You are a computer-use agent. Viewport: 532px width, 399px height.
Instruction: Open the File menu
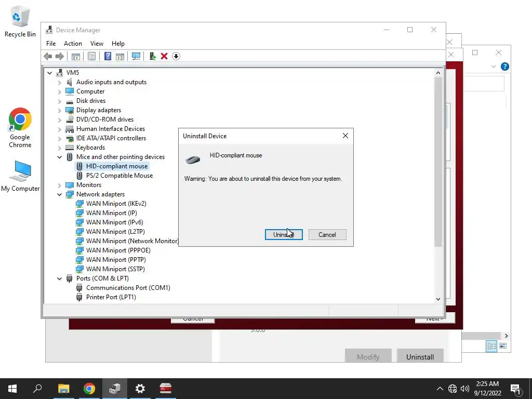51,44
